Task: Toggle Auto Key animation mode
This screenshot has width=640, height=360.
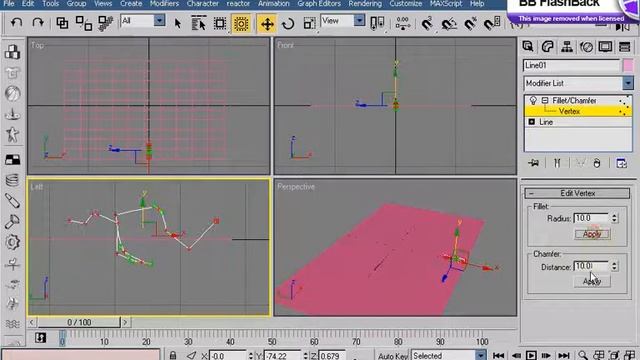Action: pos(392,356)
